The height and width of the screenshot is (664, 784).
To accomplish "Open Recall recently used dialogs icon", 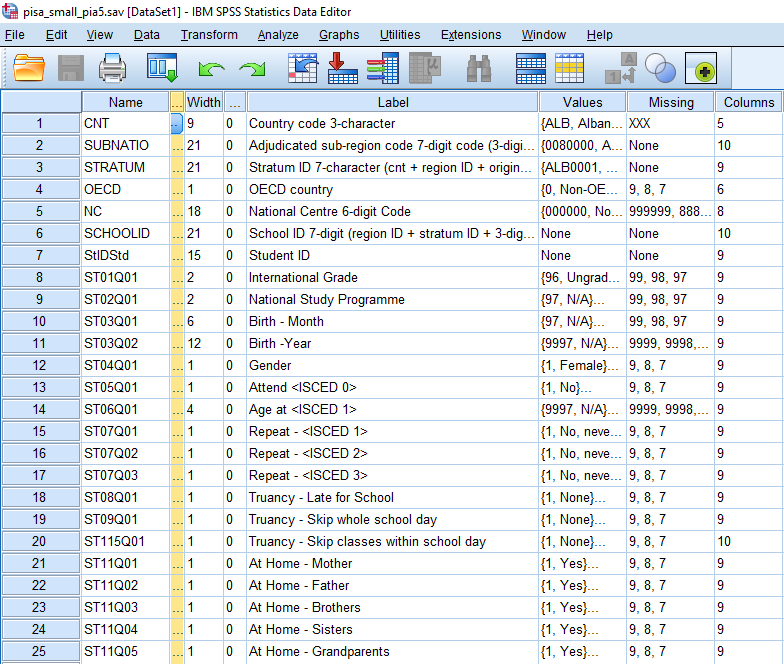I will (x=162, y=68).
